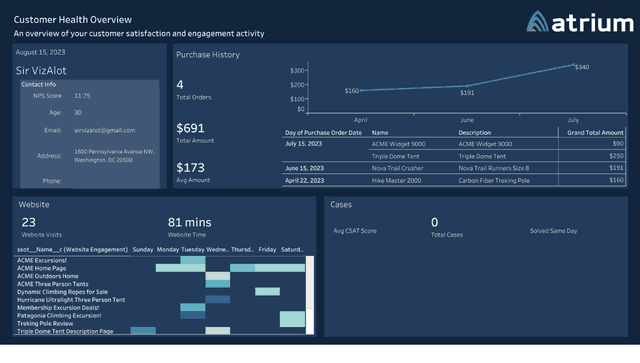Select the Treking Pole Review row label
Viewport: 640px width, 363px height.
[x=45, y=323]
